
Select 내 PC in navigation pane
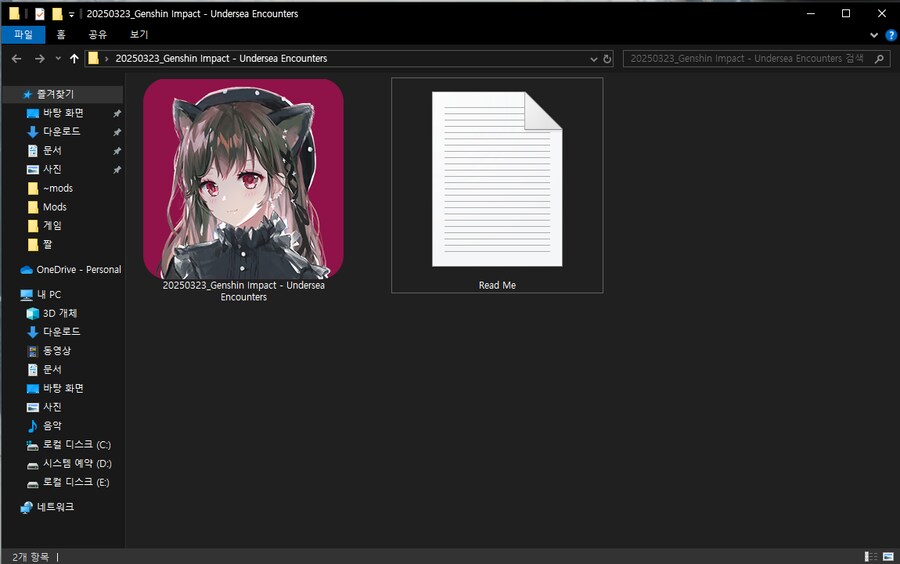click(x=49, y=295)
